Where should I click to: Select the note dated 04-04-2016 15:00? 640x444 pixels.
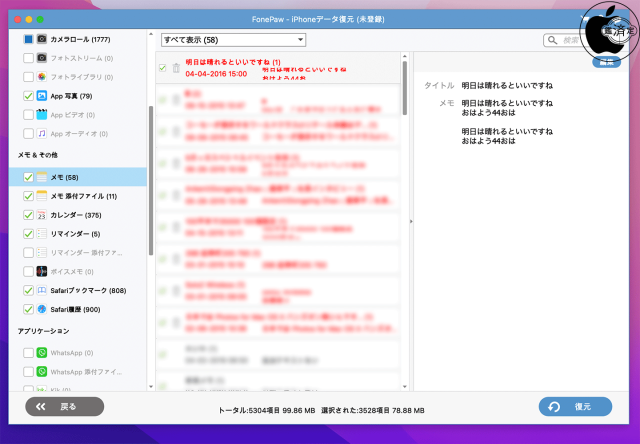[x=278, y=68]
